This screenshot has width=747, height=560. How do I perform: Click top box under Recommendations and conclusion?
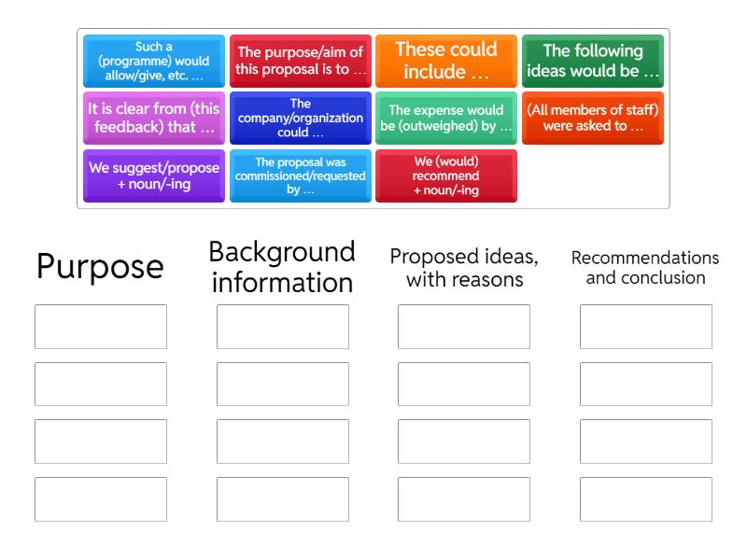click(x=646, y=327)
